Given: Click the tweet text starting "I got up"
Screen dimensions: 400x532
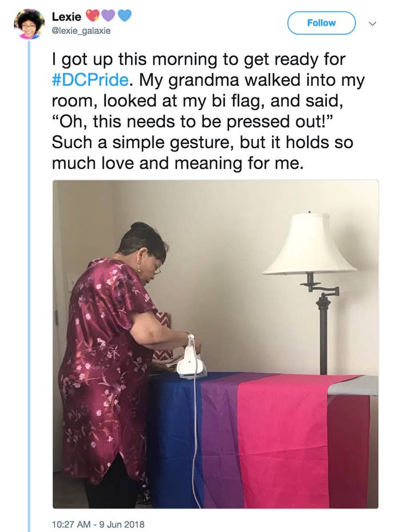Looking at the screenshot, I should (208, 112).
